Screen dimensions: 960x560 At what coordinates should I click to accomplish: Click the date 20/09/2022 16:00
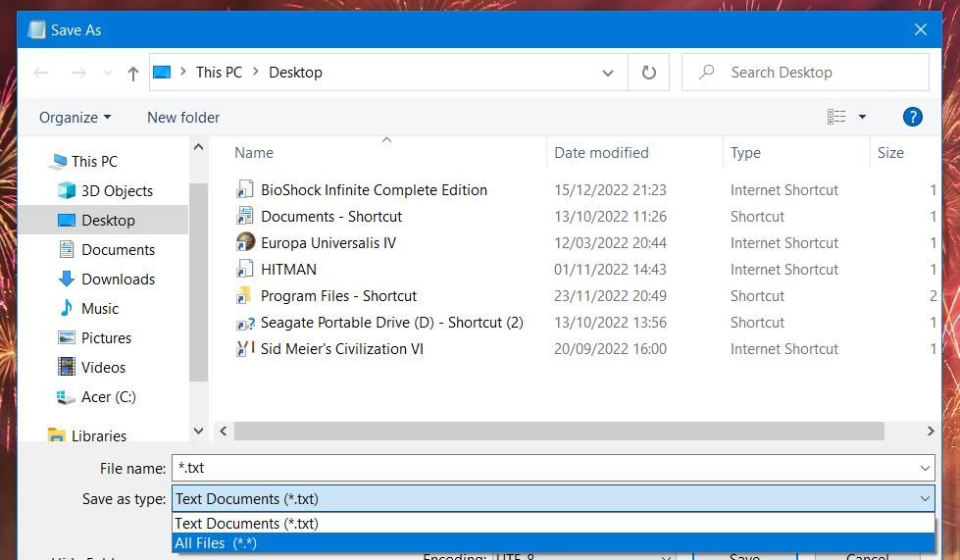click(x=610, y=349)
